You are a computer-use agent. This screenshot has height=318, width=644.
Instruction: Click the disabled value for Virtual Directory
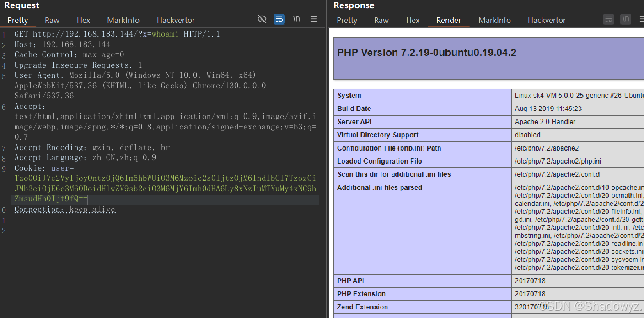click(528, 135)
